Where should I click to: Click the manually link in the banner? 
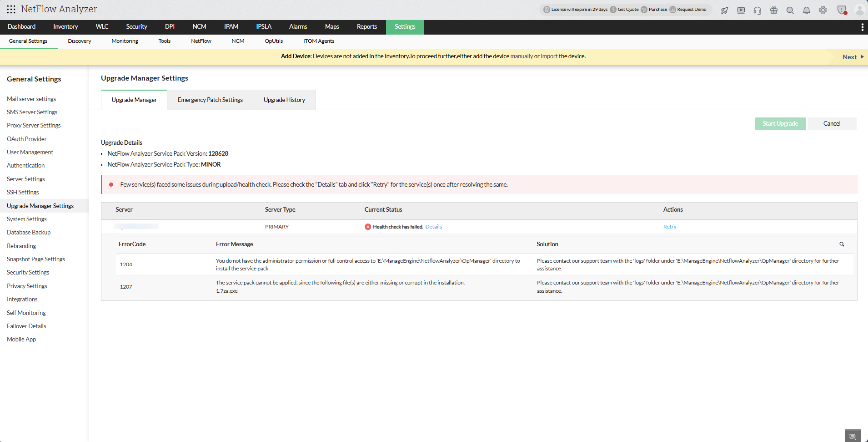click(522, 56)
